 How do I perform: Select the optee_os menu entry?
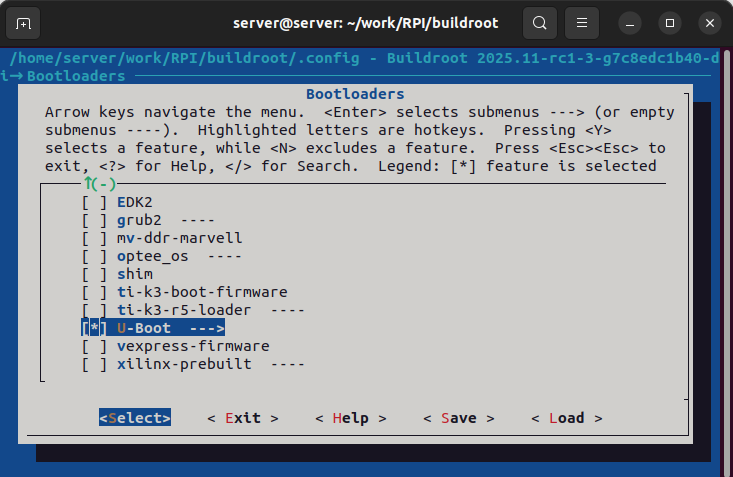click(x=152, y=256)
